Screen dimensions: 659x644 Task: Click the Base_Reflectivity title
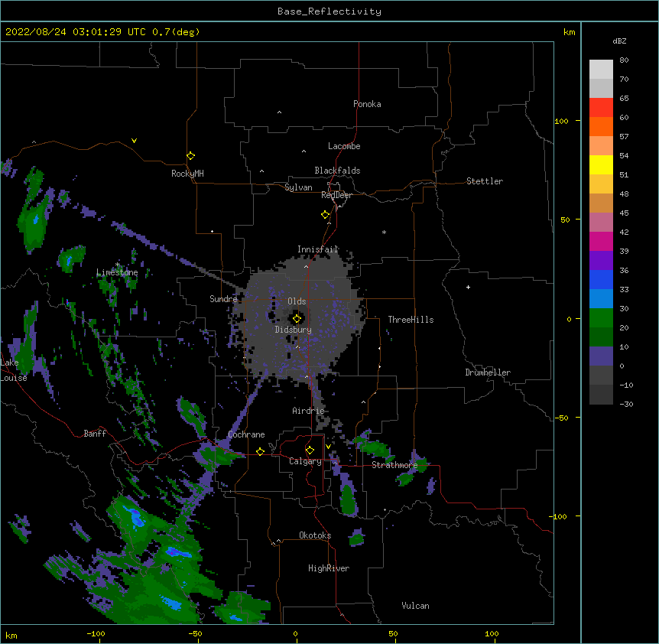coord(329,11)
